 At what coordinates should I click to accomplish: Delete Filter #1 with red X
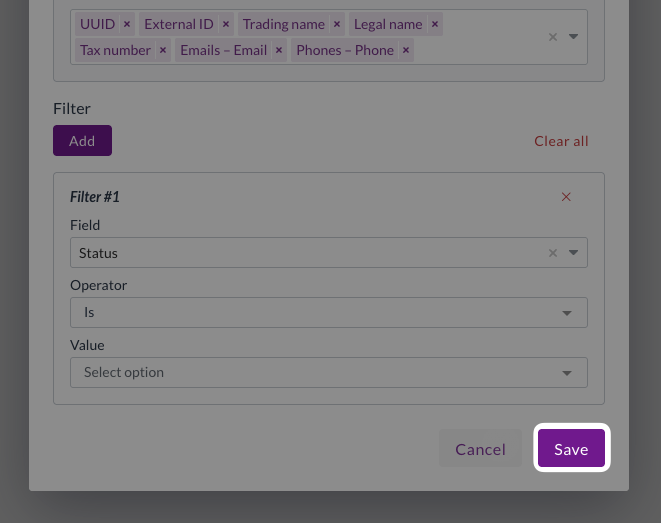point(566,197)
